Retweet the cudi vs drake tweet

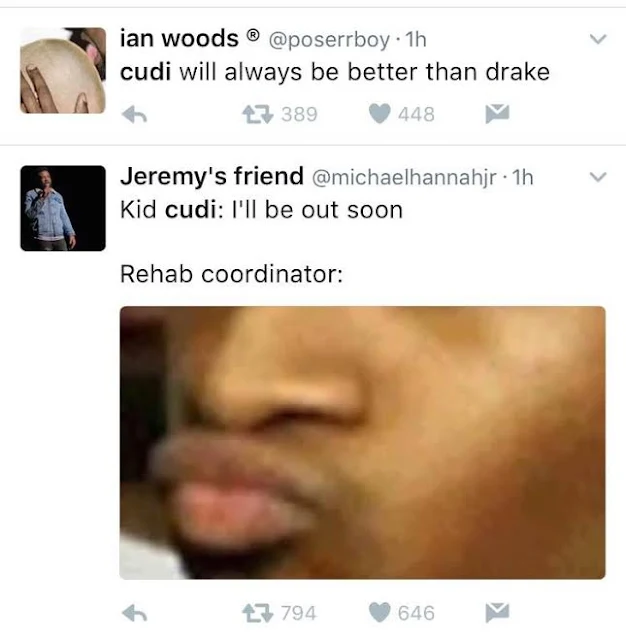[258, 114]
